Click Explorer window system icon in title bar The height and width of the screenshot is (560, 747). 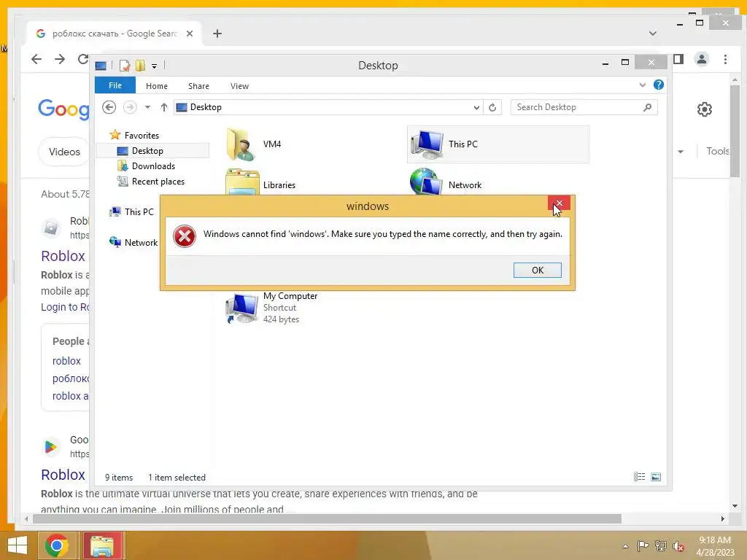point(101,65)
